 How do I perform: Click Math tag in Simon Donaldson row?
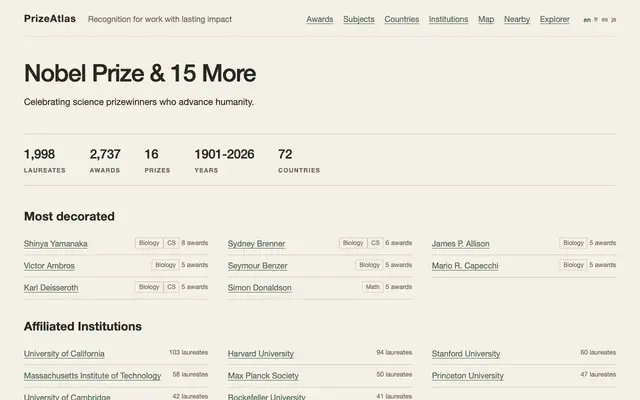[x=373, y=287]
